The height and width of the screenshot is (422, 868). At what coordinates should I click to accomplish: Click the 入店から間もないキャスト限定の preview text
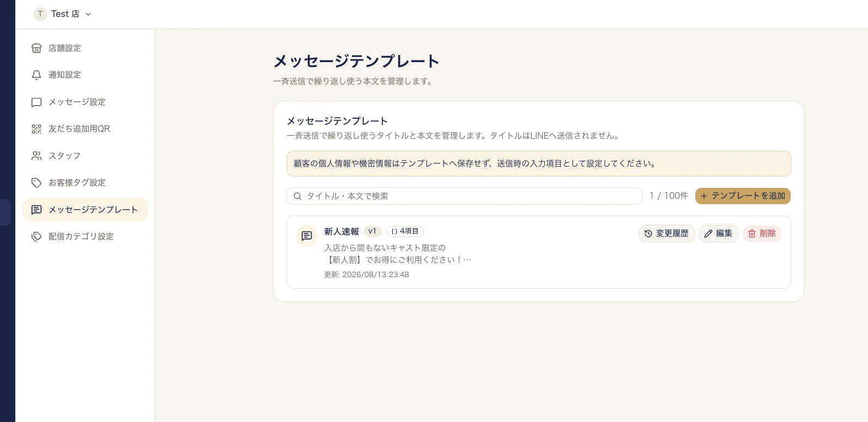point(385,248)
